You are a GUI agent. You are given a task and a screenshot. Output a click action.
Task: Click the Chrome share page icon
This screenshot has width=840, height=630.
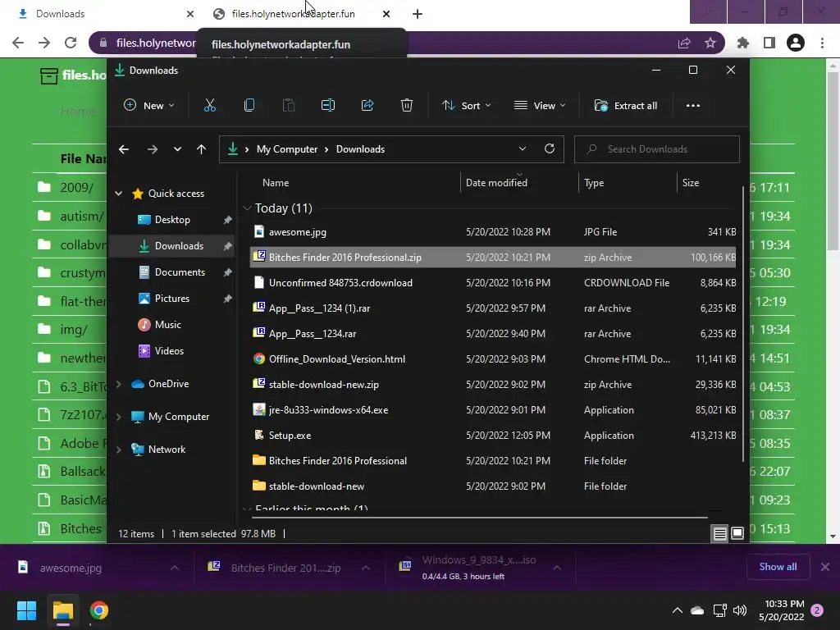click(684, 43)
